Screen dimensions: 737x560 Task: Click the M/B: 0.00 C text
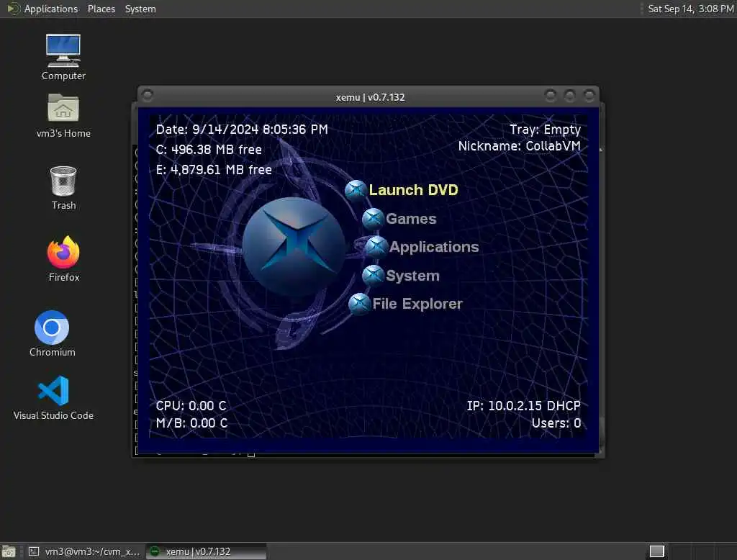tap(191, 423)
